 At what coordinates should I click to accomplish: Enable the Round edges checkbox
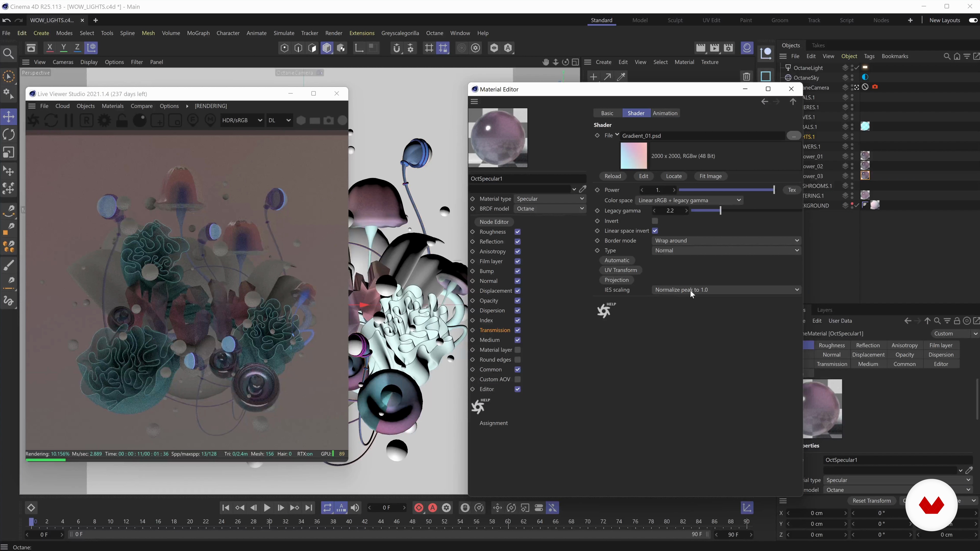517,360
